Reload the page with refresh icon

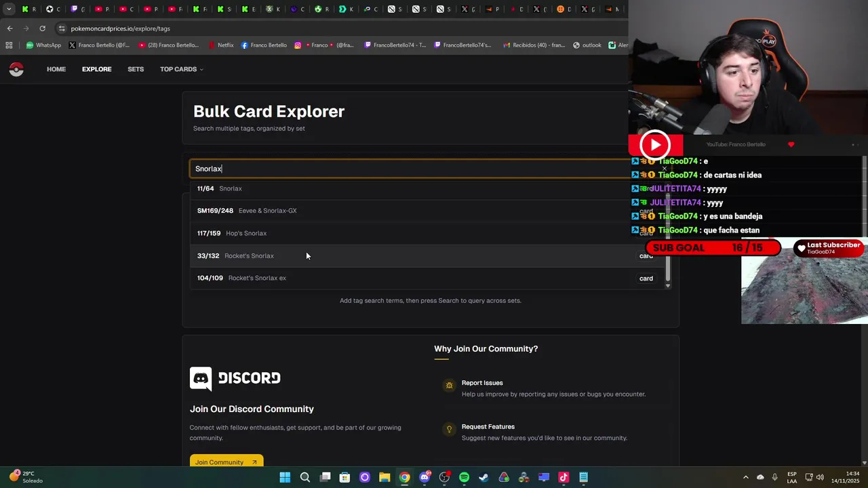[42, 28]
